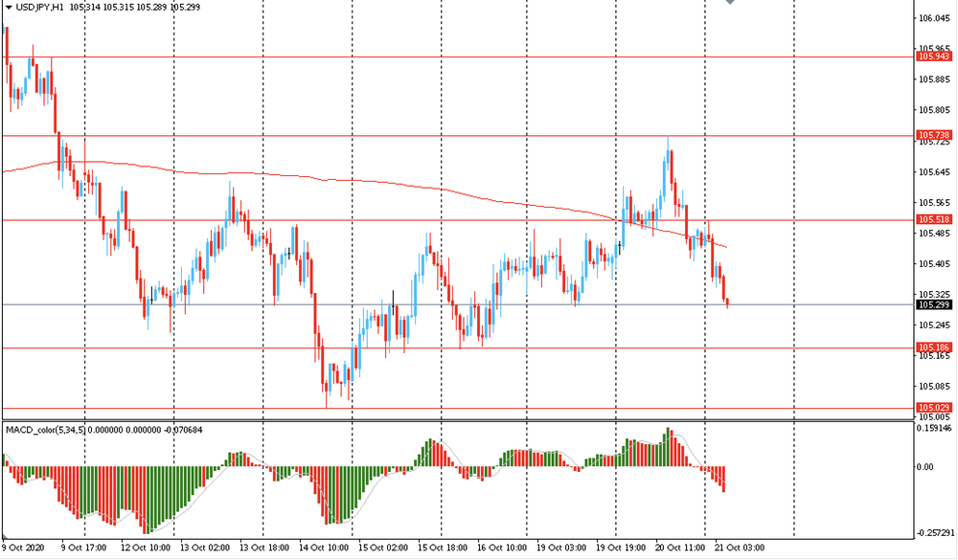
Task: Select the red 105.738 level price tag
Action: pyautogui.click(x=934, y=135)
